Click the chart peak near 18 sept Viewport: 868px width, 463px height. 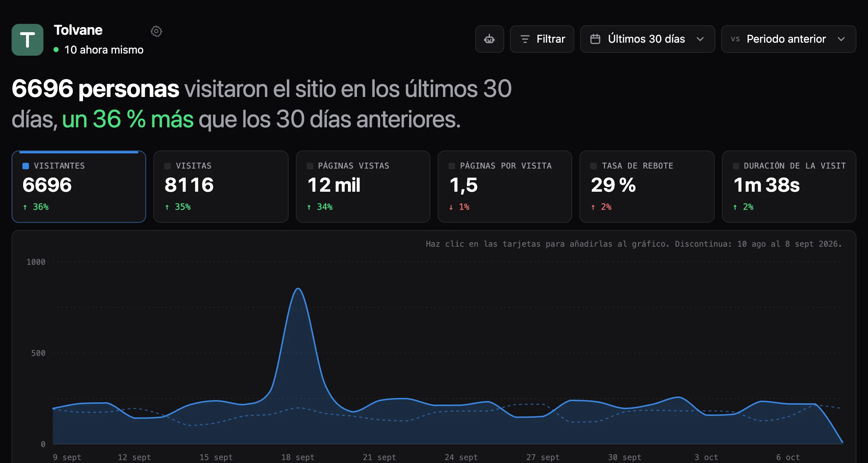tap(298, 289)
